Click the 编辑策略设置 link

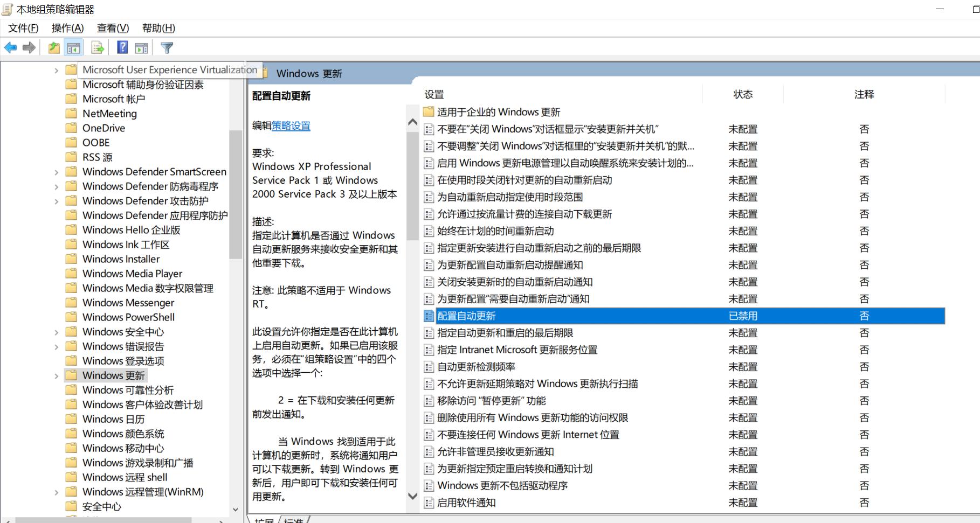click(289, 125)
